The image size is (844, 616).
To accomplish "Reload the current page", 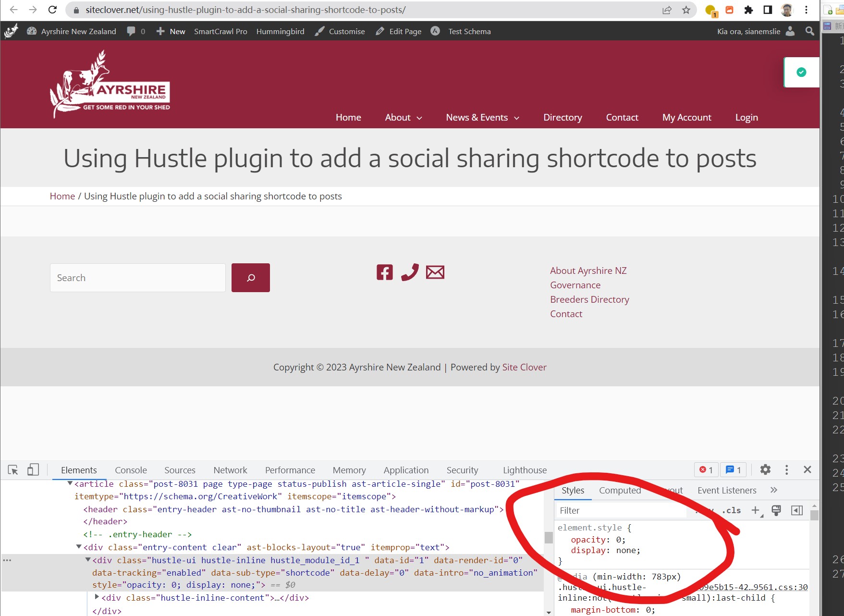I will 52,10.
